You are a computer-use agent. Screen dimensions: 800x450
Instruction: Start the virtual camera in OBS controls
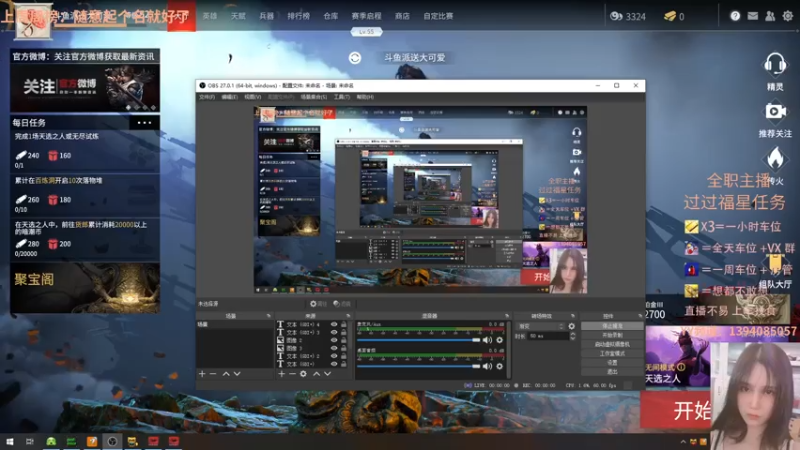point(612,344)
